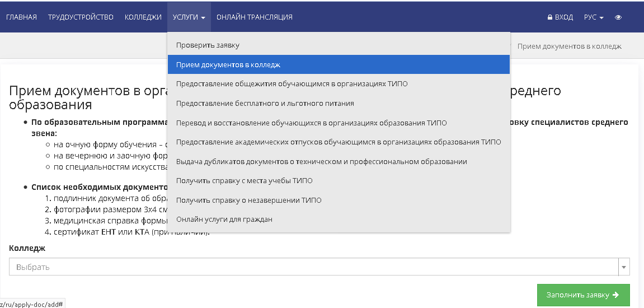Select Получить справку о незавершении ТИПО

(248, 200)
